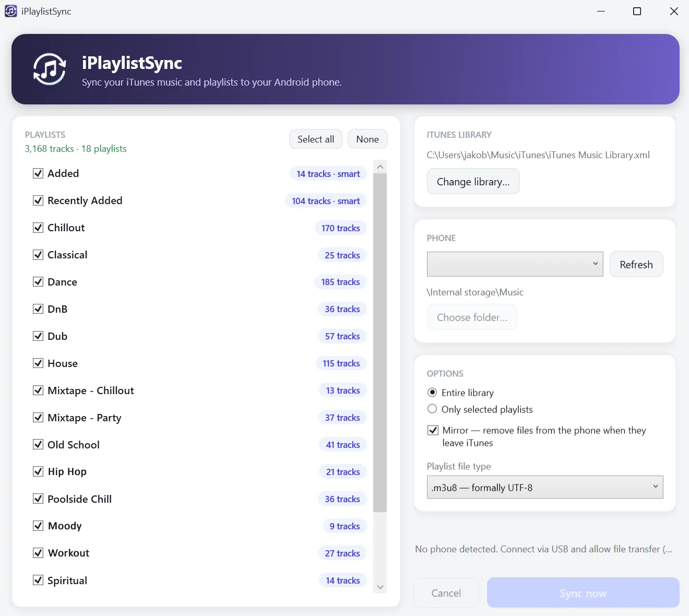Maximize the iPlaylistSync window
This screenshot has width=689, height=616.
coord(637,11)
